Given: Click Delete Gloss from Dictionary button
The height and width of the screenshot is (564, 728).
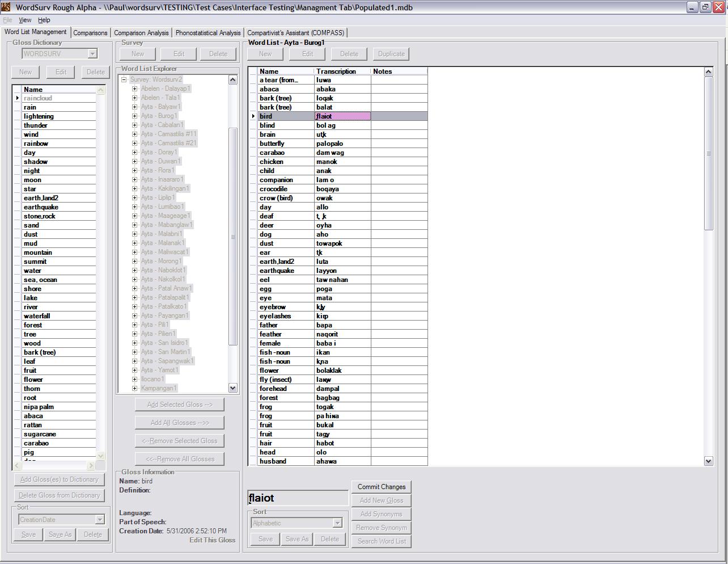Looking at the screenshot, I should coord(59,495).
